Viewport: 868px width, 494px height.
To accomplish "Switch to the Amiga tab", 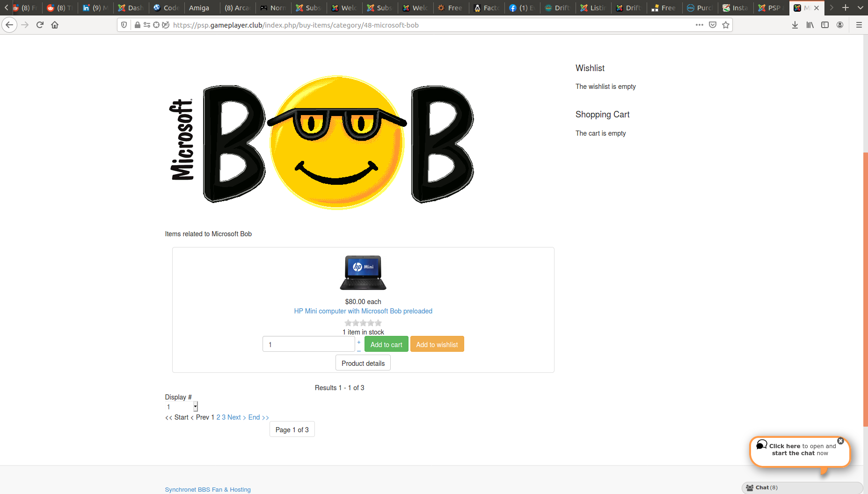I will tap(202, 8).
